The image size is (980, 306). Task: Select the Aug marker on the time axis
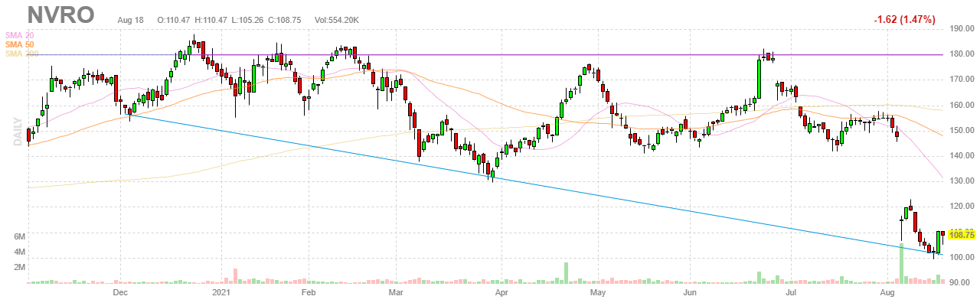tap(888, 292)
